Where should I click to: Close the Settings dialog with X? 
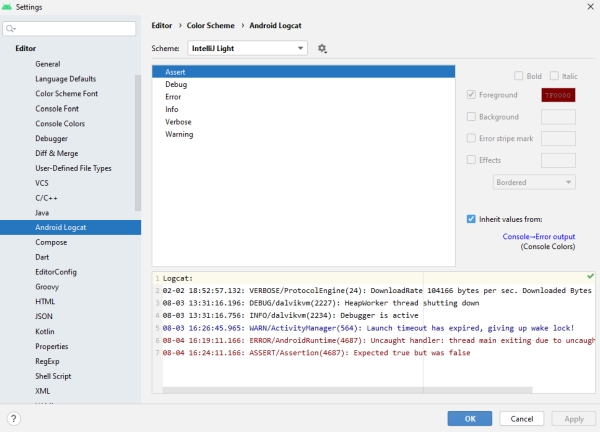click(590, 7)
